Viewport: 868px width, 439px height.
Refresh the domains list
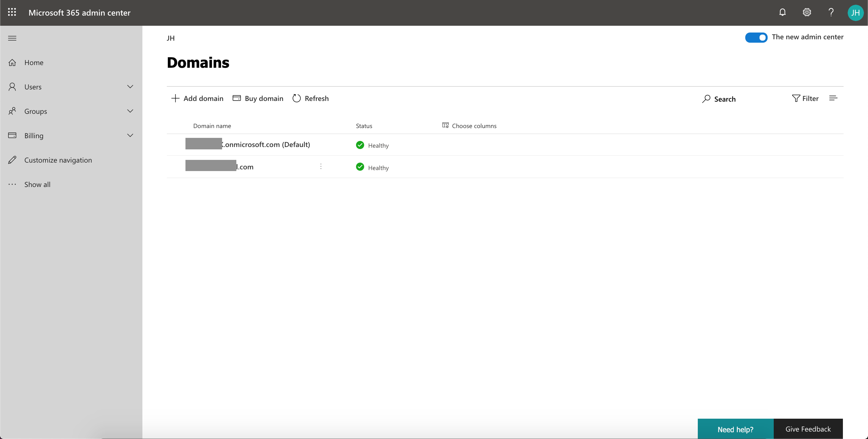[310, 98]
